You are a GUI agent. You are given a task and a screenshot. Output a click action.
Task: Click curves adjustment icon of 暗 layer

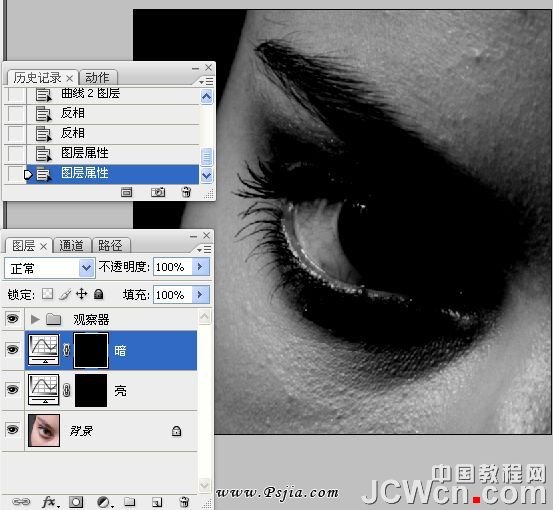pos(44,350)
